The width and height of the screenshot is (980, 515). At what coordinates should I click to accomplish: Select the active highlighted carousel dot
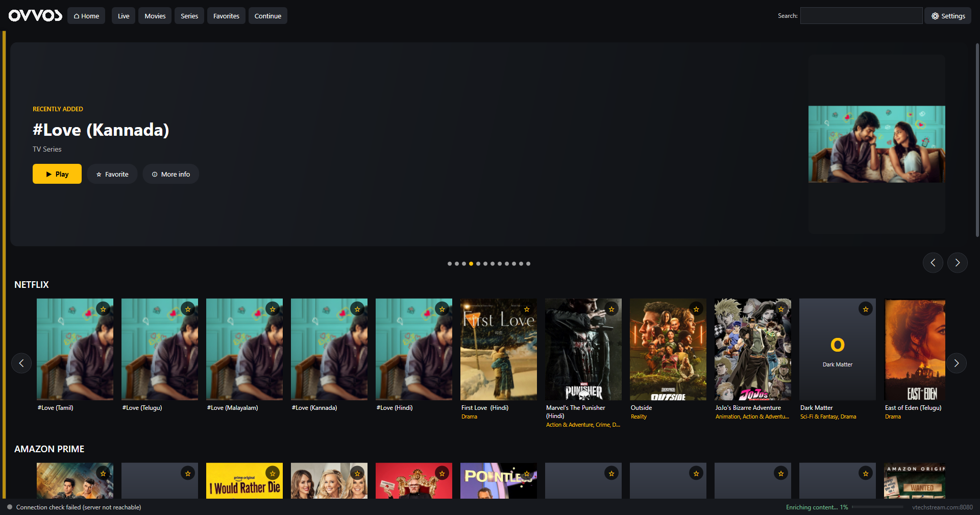[471, 264]
